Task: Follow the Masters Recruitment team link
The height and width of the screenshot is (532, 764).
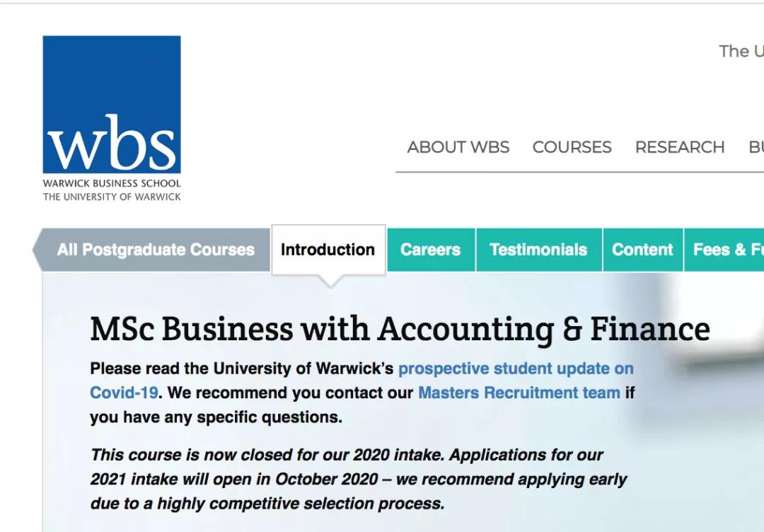Action: [x=519, y=393]
